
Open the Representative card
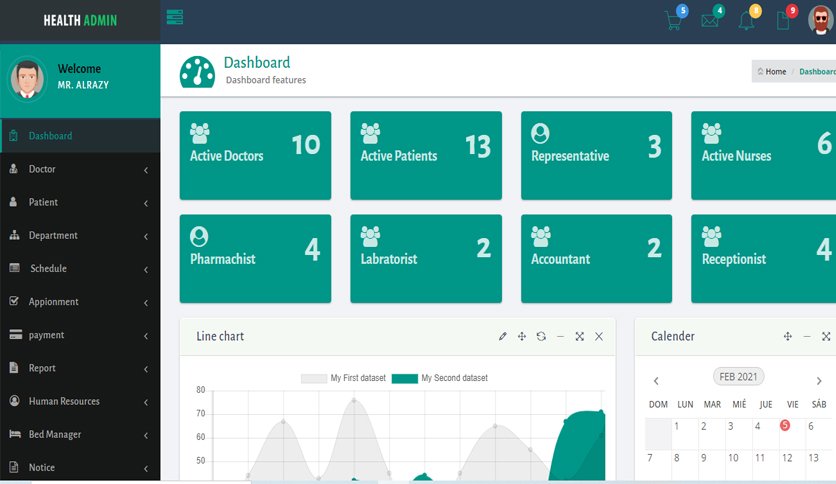596,156
